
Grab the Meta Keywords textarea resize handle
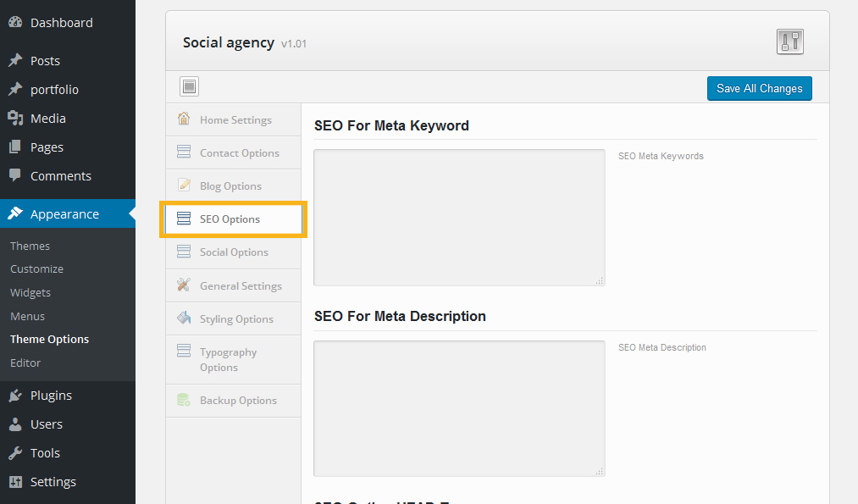click(x=600, y=280)
